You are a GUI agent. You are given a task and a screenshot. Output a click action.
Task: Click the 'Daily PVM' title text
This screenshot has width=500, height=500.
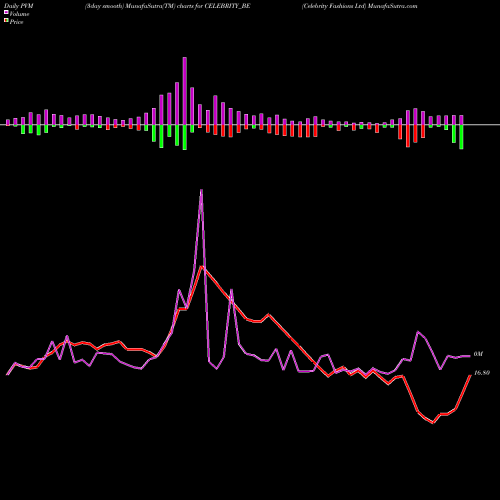(19, 6)
